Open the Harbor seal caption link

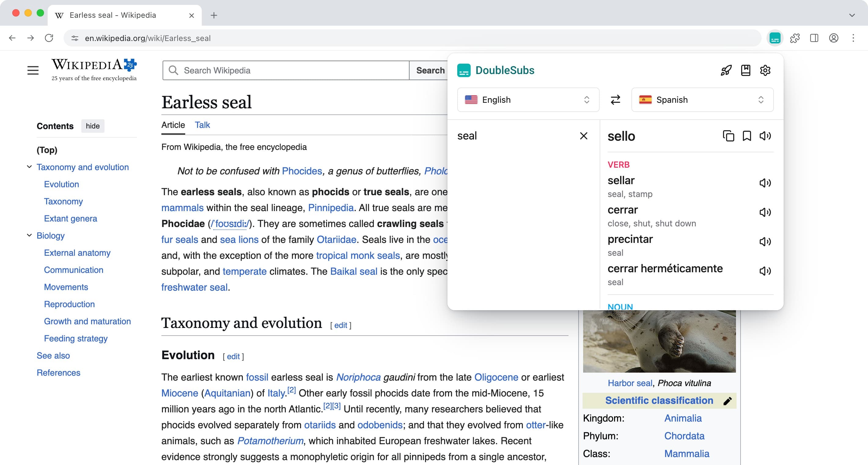(x=630, y=383)
